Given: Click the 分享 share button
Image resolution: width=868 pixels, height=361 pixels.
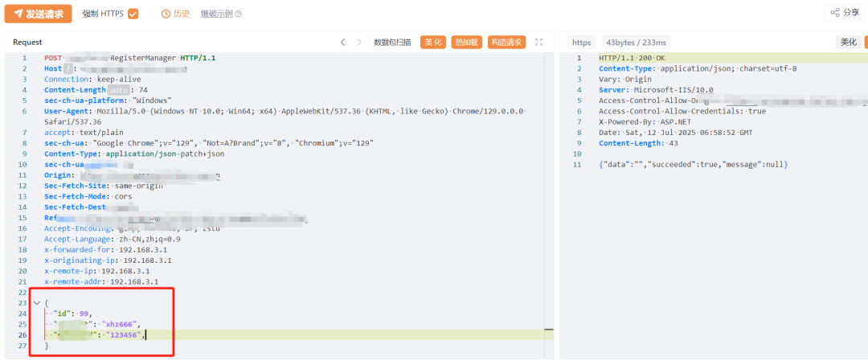Looking at the screenshot, I should pyautogui.click(x=845, y=13).
